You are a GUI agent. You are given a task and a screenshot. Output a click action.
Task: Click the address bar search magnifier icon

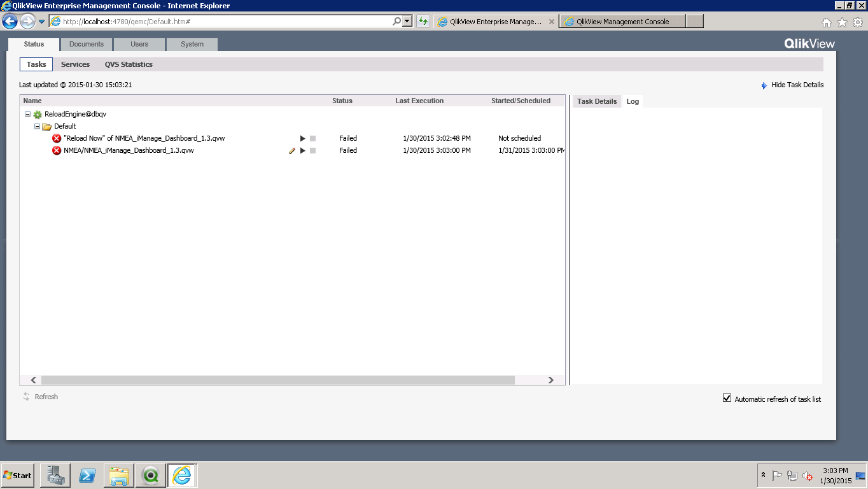pos(397,21)
